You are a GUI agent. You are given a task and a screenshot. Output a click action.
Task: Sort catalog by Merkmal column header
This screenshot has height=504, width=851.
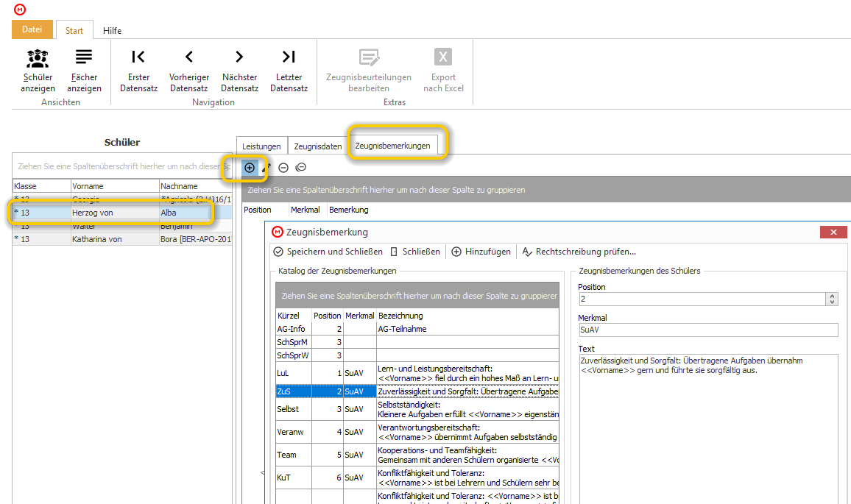coord(360,316)
